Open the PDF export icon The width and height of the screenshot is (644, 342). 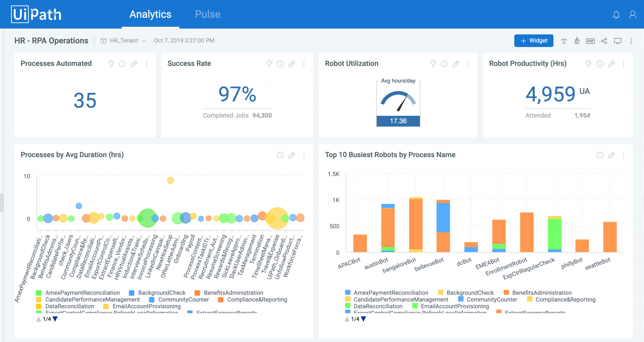590,41
